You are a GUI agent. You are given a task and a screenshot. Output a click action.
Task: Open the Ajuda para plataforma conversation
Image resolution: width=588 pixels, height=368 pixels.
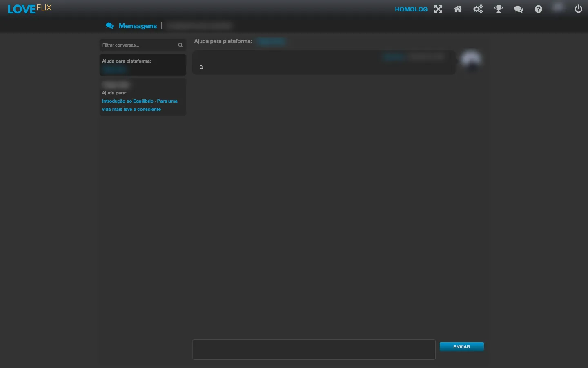pos(143,65)
